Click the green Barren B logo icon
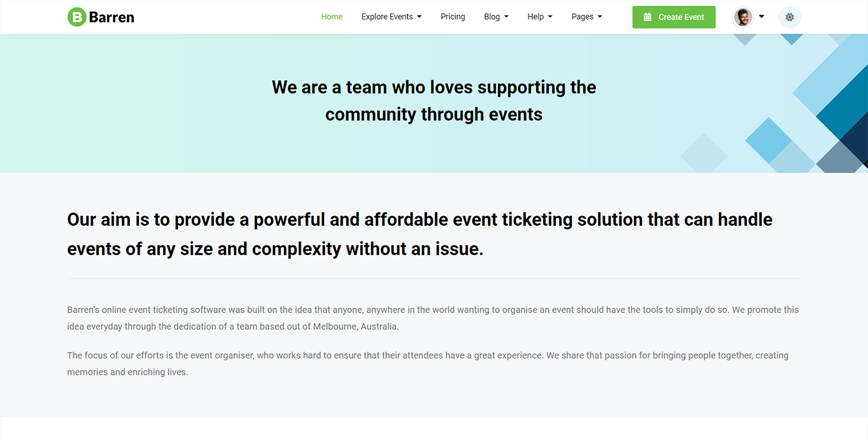The height and width of the screenshot is (440, 868). coord(76,17)
